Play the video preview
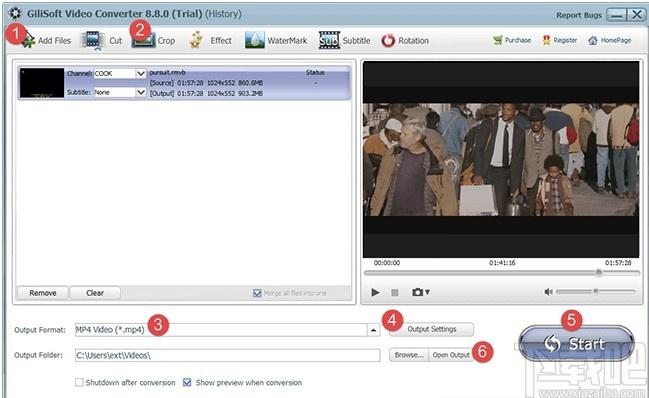The width and height of the screenshot is (649, 398). point(375,293)
